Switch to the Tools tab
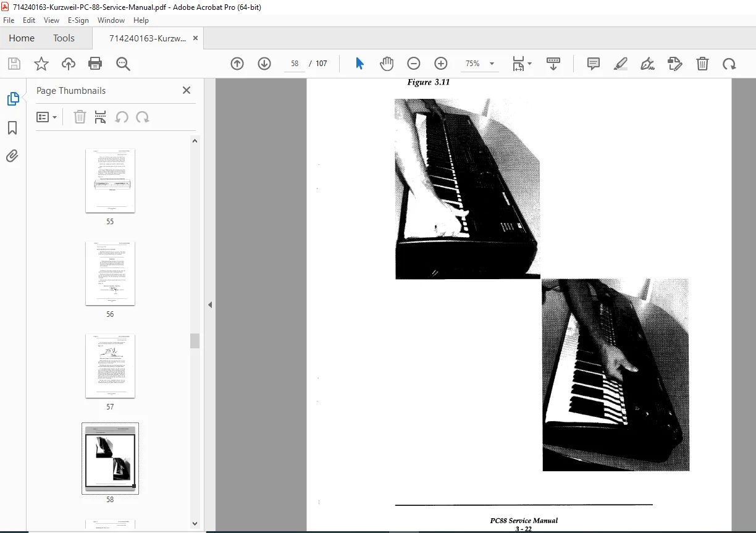 click(x=64, y=38)
